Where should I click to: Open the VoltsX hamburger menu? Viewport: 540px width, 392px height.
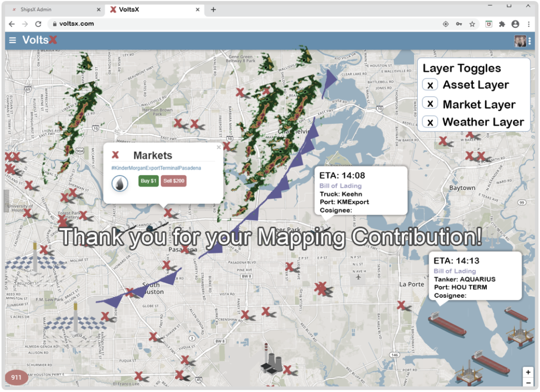click(x=13, y=40)
